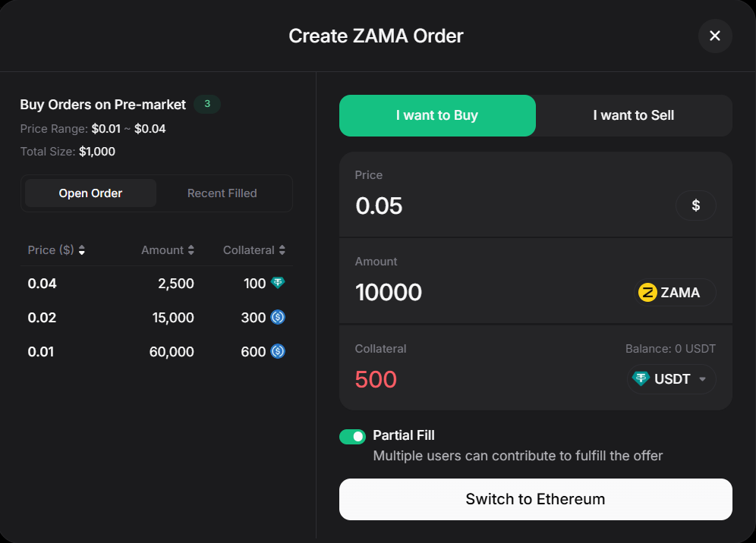Click the green order count badge showing 3
Screen dimensions: 756x543
[x=206, y=104]
